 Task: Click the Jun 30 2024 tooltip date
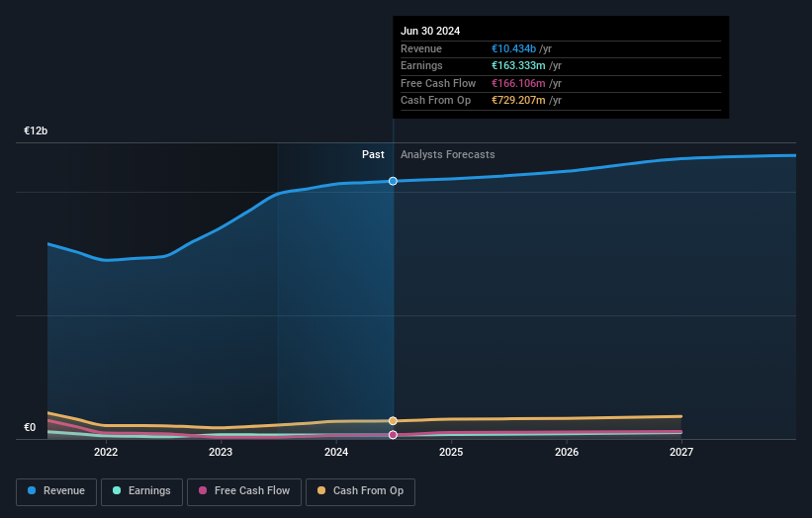[430, 31]
